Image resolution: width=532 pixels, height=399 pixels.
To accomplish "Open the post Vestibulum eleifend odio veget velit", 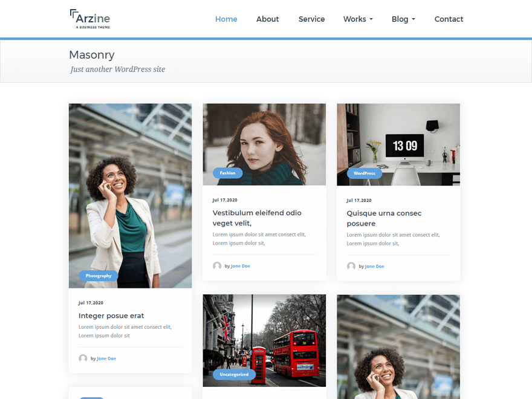I will tap(256, 218).
